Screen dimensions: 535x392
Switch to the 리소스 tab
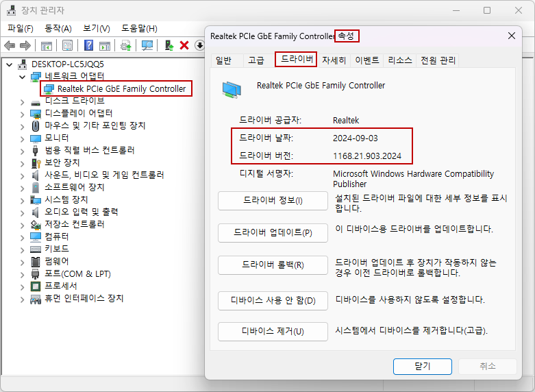click(399, 60)
